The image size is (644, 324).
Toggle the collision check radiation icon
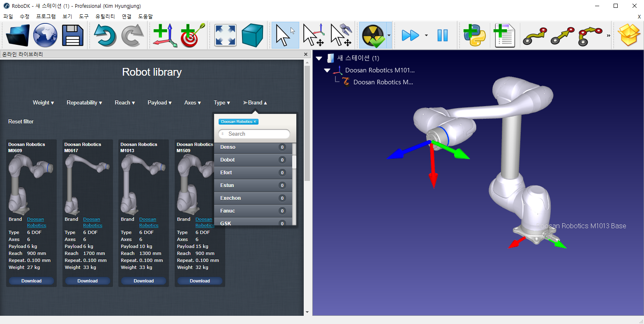(x=372, y=35)
